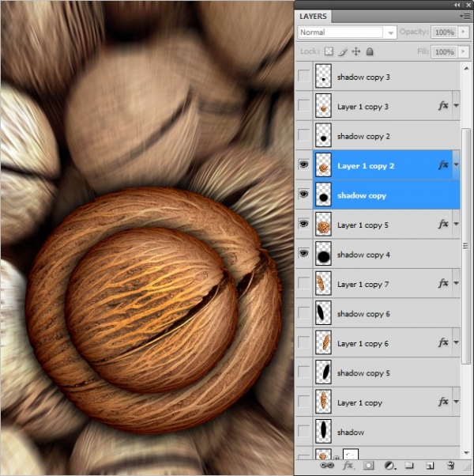The height and width of the screenshot is (476, 474).
Task: Click thumbnail of shadow copy 5
Action: 323,372
